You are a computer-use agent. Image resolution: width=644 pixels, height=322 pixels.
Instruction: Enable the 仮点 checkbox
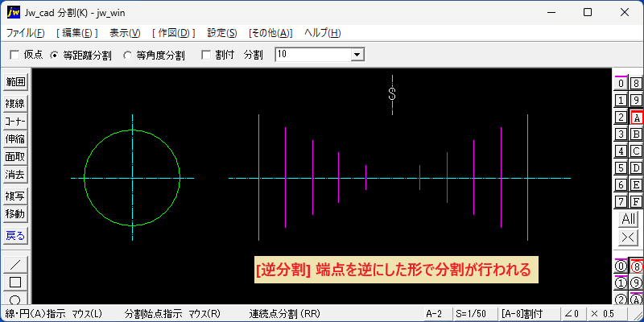pos(14,55)
